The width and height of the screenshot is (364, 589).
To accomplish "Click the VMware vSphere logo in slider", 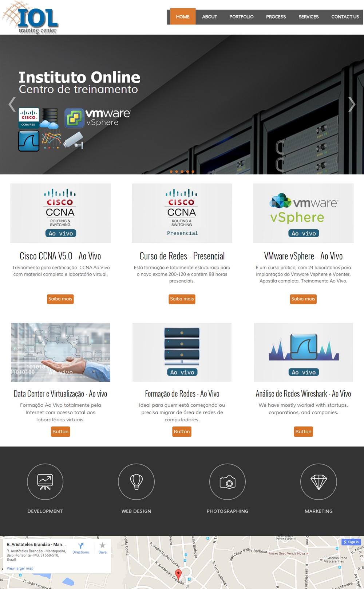I will [x=98, y=118].
